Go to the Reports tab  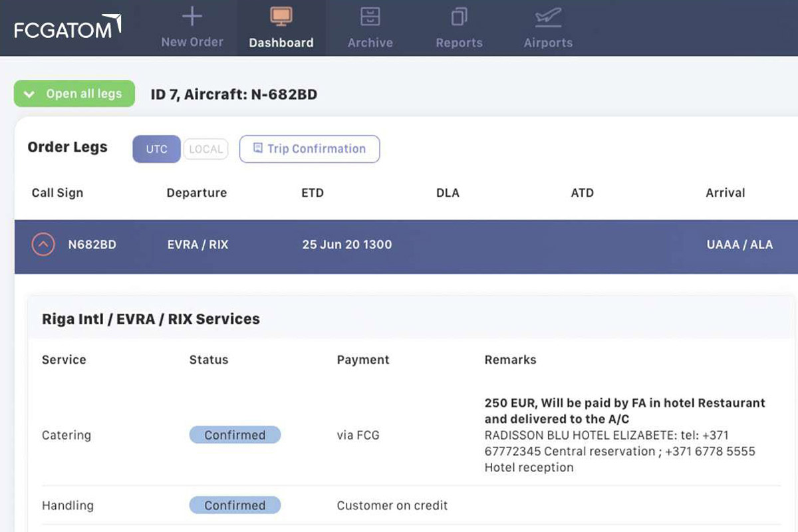[x=459, y=28]
